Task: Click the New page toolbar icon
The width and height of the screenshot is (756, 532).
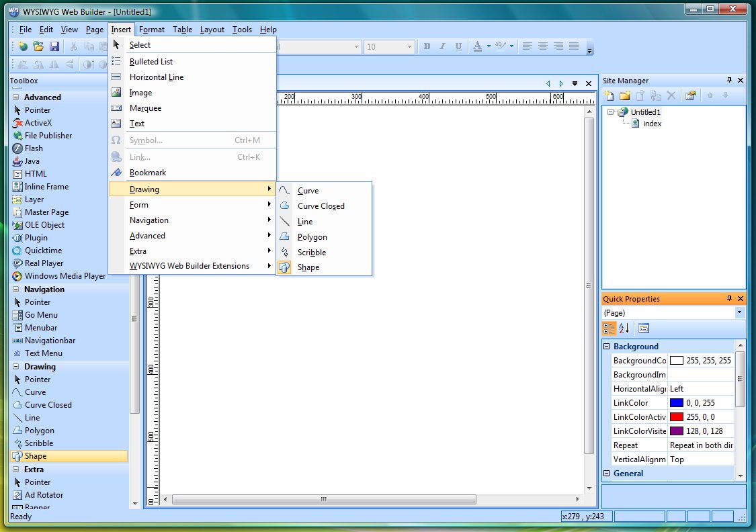Action: 23,46
